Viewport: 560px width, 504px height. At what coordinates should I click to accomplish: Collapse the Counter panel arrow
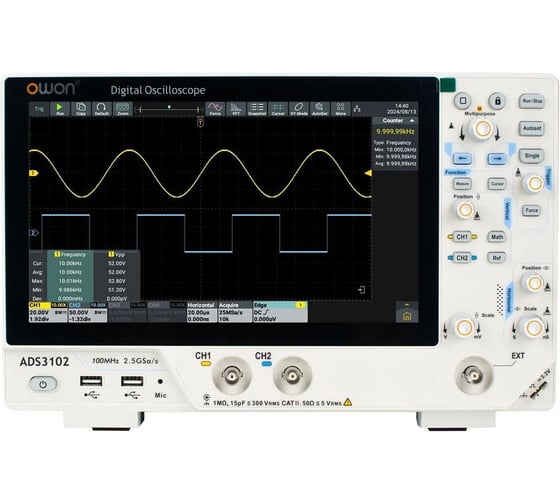412,121
